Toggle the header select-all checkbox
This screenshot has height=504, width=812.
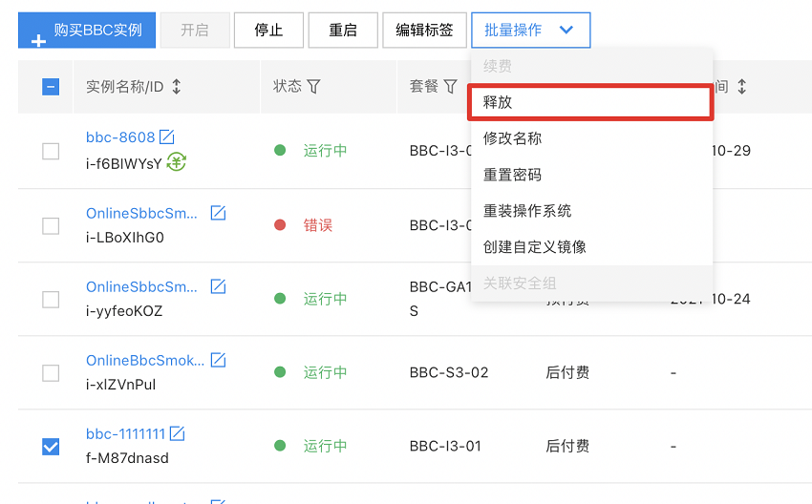point(51,87)
